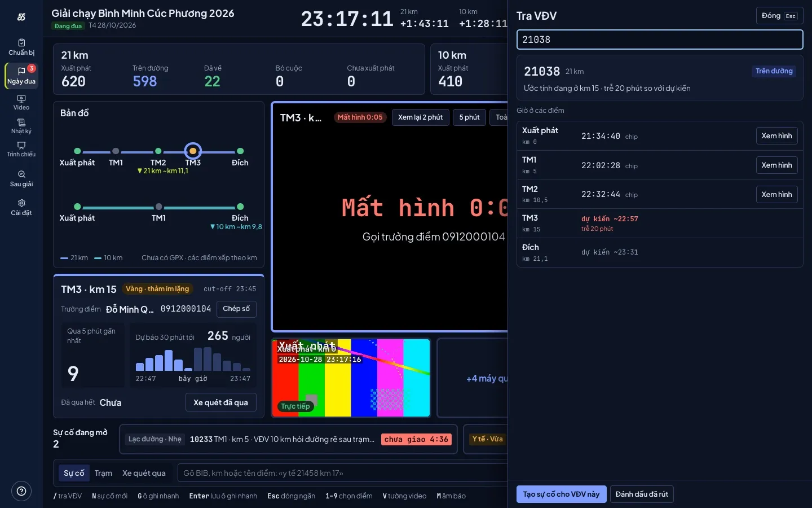Screen dimensions: 812x508
Task: Open the Lạc đường incident 10233 card
Action: [288, 439]
